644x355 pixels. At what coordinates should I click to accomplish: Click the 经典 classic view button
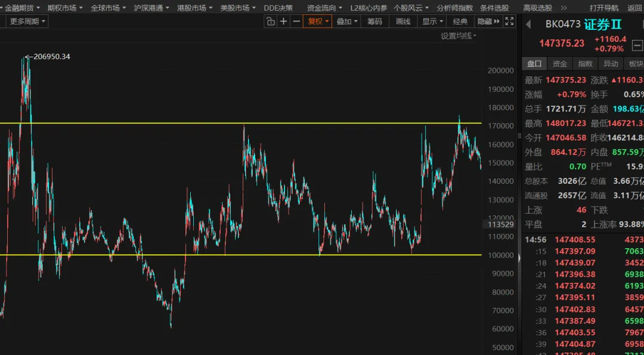[x=460, y=21]
